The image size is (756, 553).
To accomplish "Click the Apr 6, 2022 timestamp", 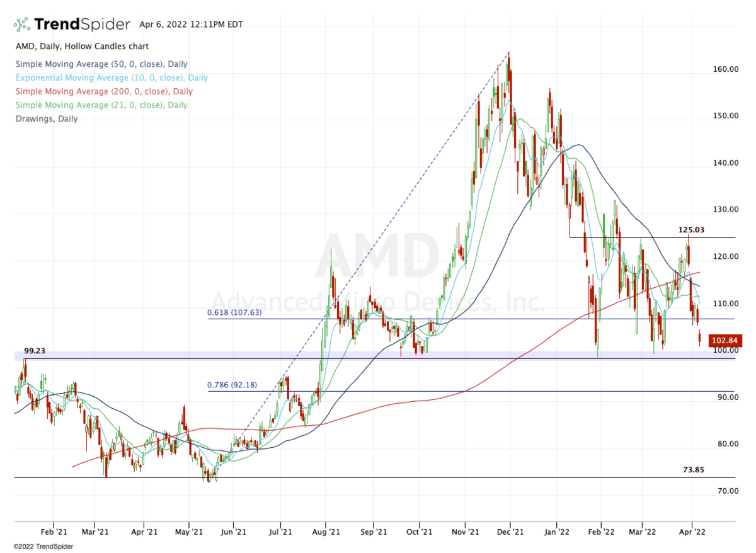I will 192,25.
